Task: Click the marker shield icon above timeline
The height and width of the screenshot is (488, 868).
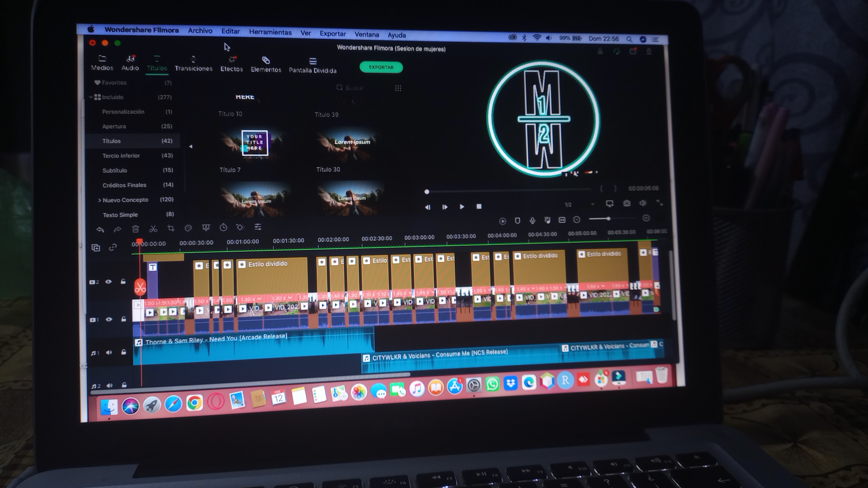Action: [x=518, y=221]
